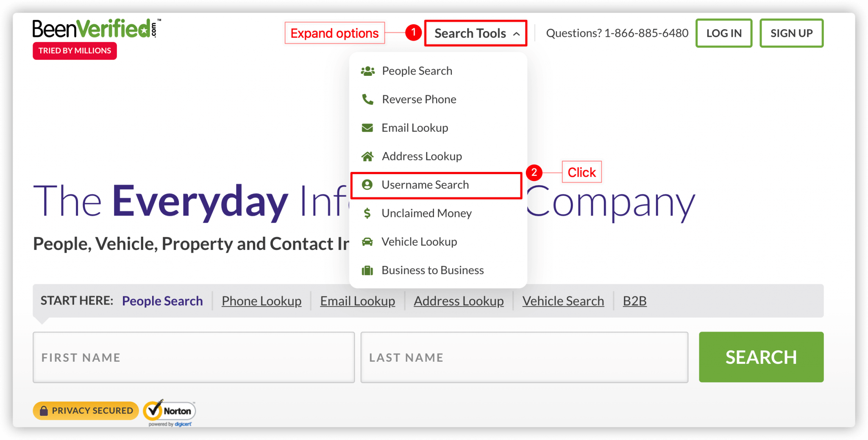
Task: Click the Tried by Millions badge
Action: click(75, 51)
